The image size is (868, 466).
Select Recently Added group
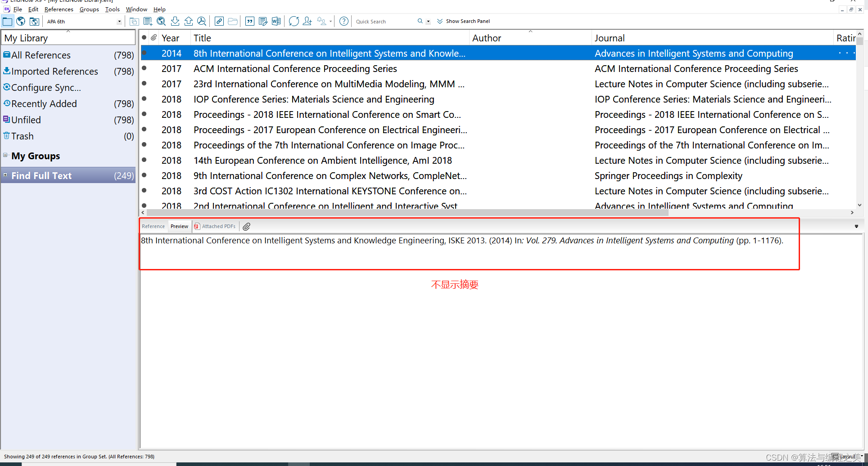click(x=68, y=103)
